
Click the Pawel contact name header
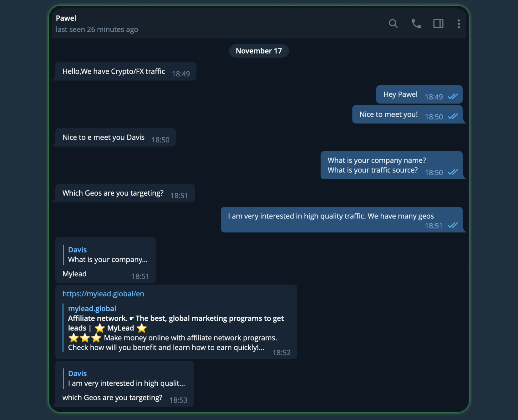pos(66,18)
